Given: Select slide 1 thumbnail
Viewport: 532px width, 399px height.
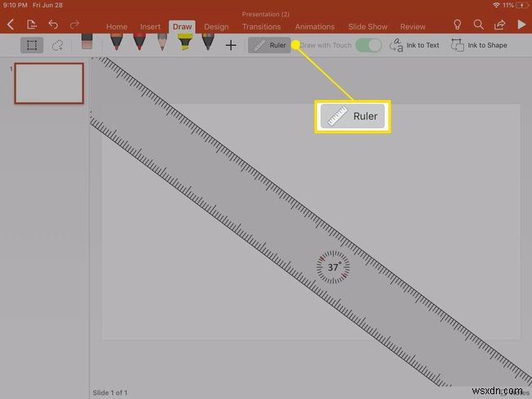Looking at the screenshot, I should click(49, 83).
